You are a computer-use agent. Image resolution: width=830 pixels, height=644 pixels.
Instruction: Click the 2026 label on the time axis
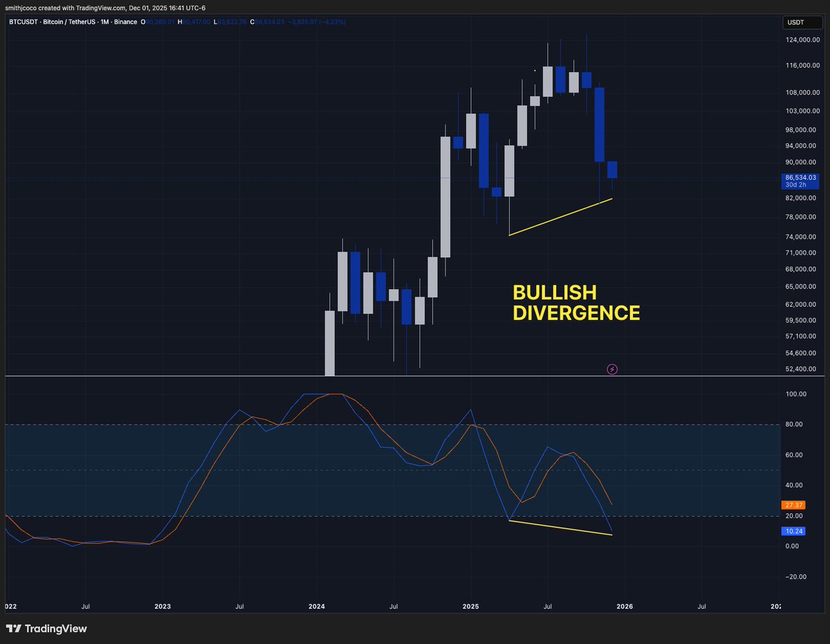click(625, 607)
